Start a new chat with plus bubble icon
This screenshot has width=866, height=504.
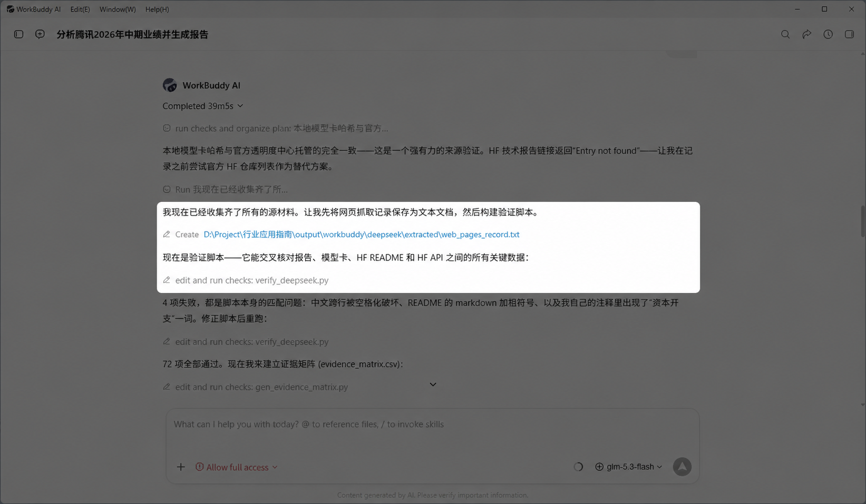40,34
